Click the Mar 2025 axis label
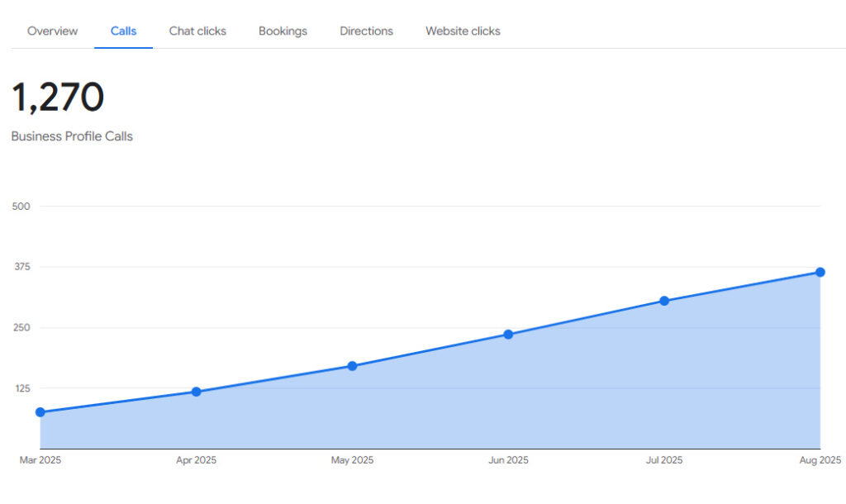The height and width of the screenshot is (504, 846). point(40,460)
